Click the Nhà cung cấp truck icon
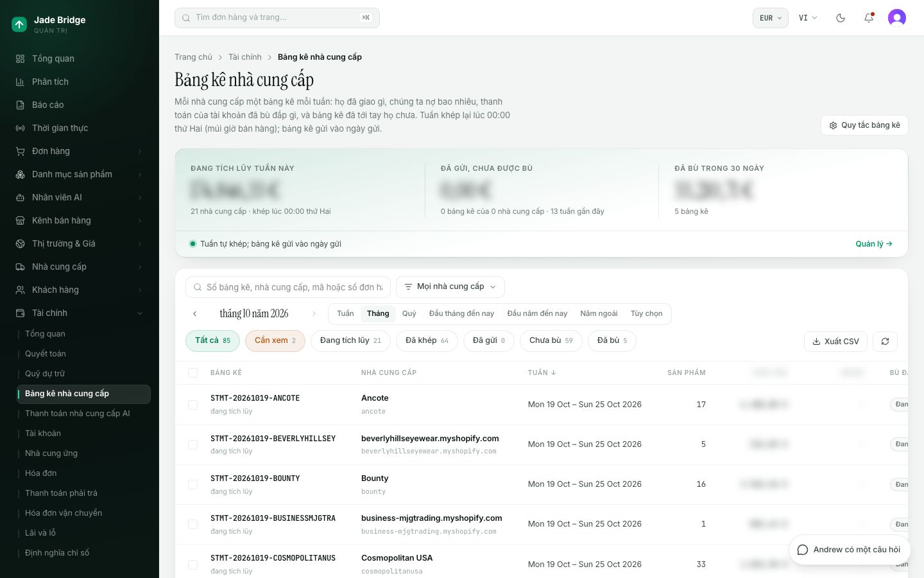The width and height of the screenshot is (924, 578). point(20,267)
